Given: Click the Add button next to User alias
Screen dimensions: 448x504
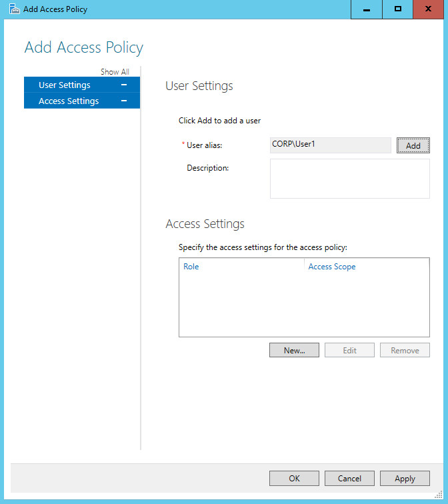Looking at the screenshot, I should [413, 145].
